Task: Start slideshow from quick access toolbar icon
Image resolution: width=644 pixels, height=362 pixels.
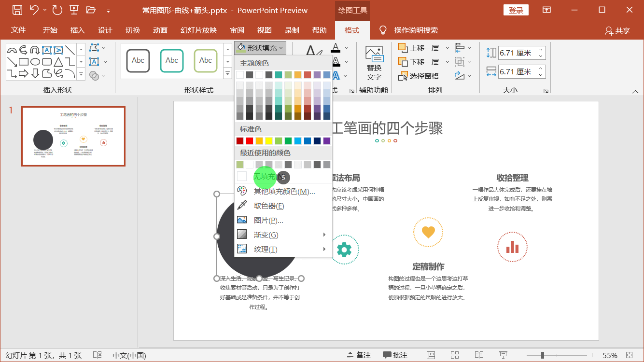Action: point(74,10)
